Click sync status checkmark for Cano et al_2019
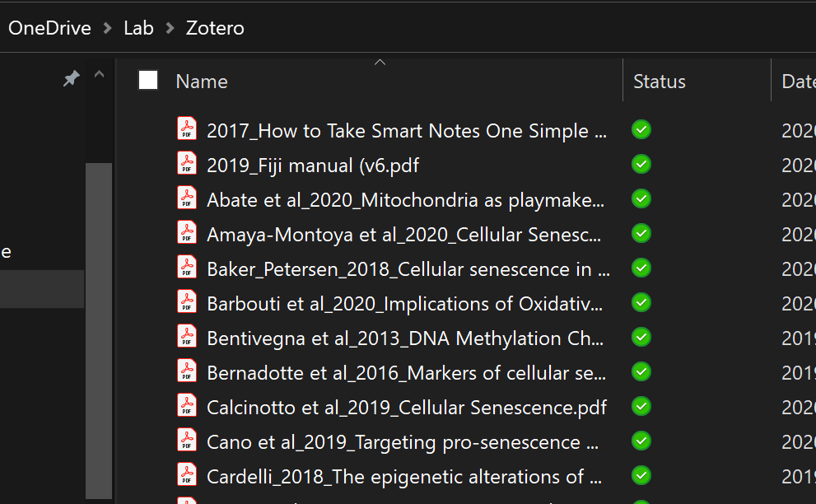 pyautogui.click(x=641, y=441)
